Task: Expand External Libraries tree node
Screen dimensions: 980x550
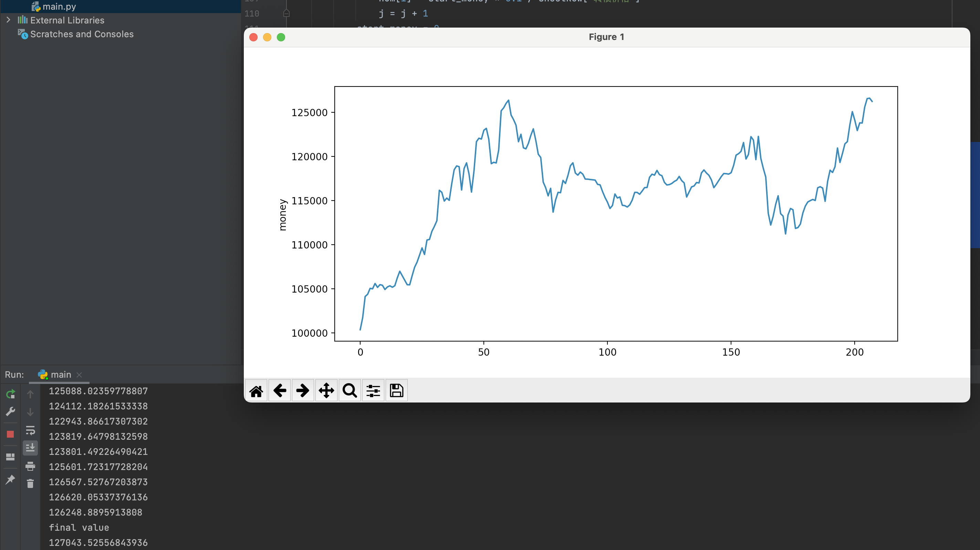Action: [8, 20]
